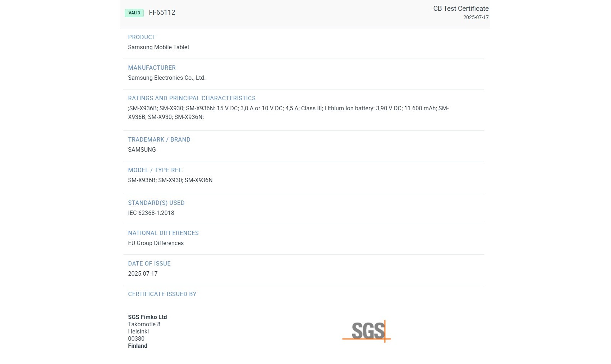
Task: Click the PRODUCT section label
Action: pyautogui.click(x=142, y=37)
